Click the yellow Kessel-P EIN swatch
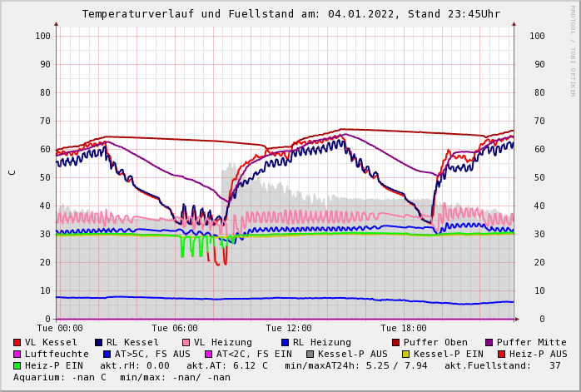Viewport: 581px width, 392px height. 405,354
